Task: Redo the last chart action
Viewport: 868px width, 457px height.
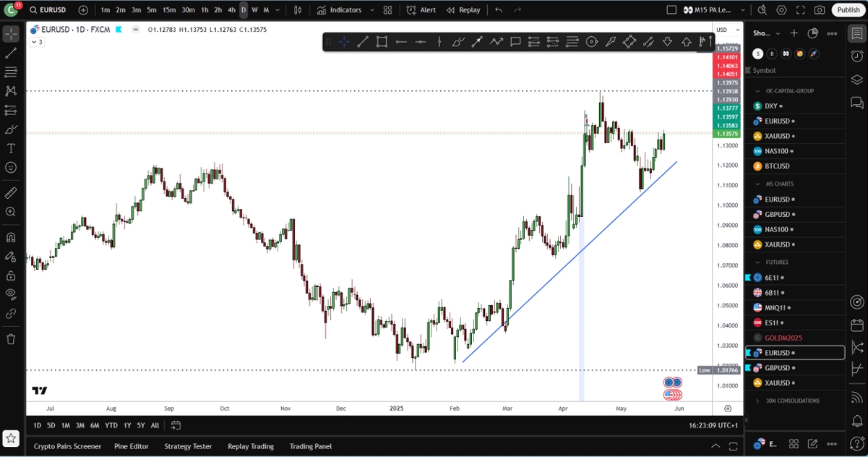Action: (517, 10)
